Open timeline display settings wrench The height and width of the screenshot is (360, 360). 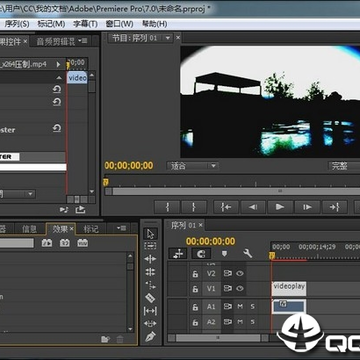click(247, 254)
